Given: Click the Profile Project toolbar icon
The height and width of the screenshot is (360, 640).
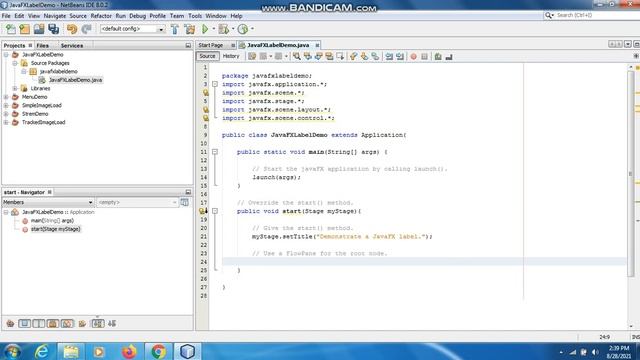Looking at the screenshot, I should [243, 29].
